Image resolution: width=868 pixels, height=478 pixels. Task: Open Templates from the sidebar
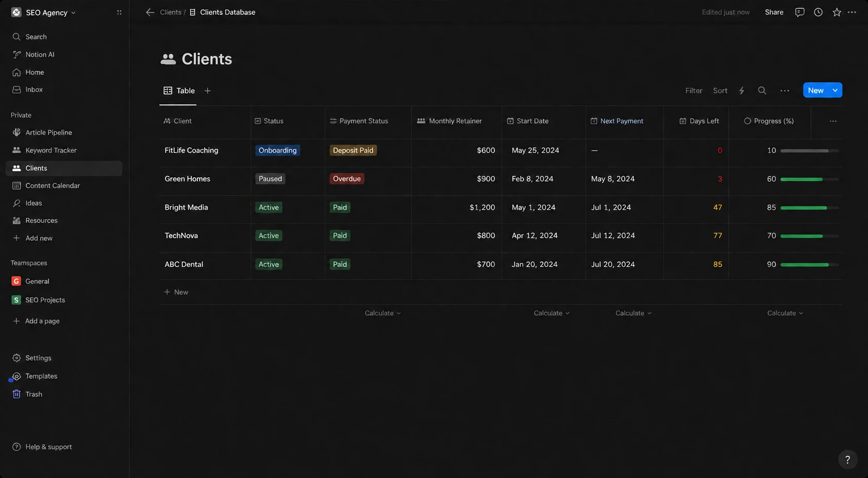pyautogui.click(x=64, y=376)
